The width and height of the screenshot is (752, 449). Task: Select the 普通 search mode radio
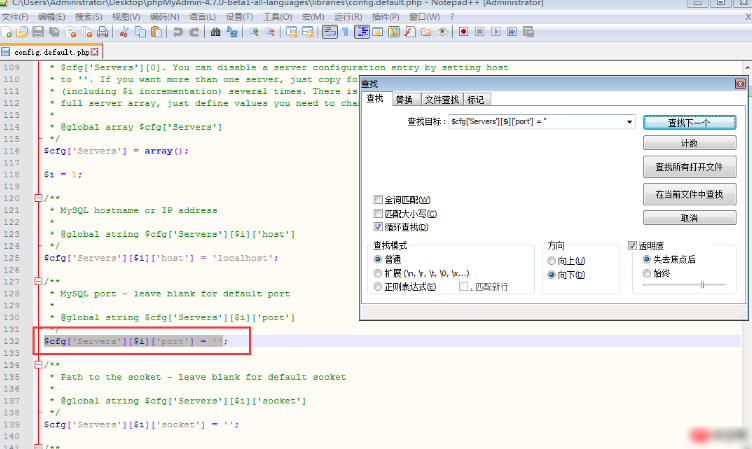click(x=378, y=260)
